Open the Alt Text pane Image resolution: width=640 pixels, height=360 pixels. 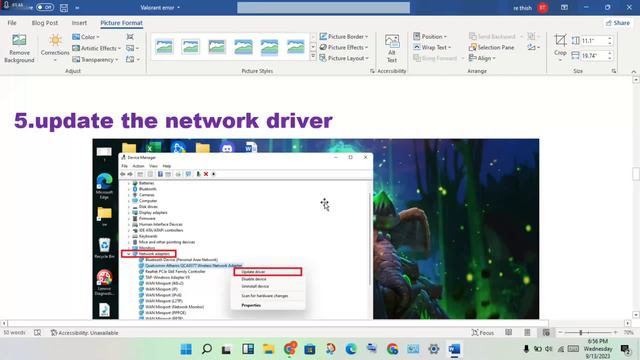point(392,48)
